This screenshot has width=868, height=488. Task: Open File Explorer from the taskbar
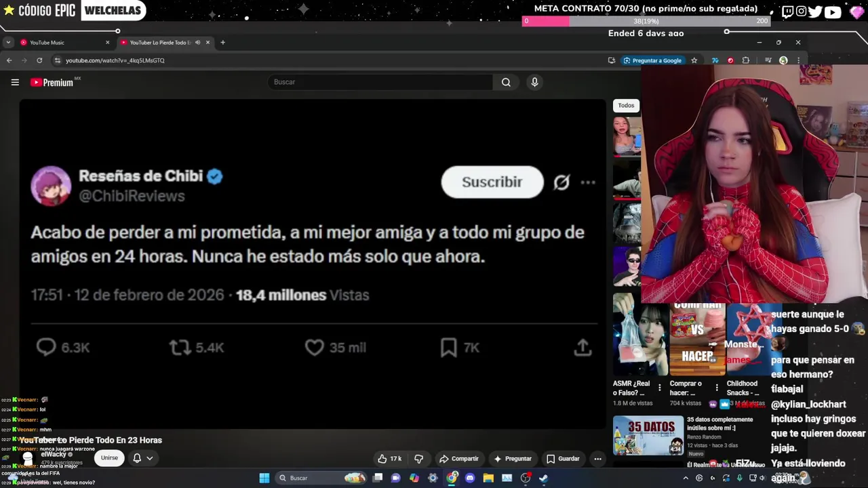pyautogui.click(x=488, y=478)
